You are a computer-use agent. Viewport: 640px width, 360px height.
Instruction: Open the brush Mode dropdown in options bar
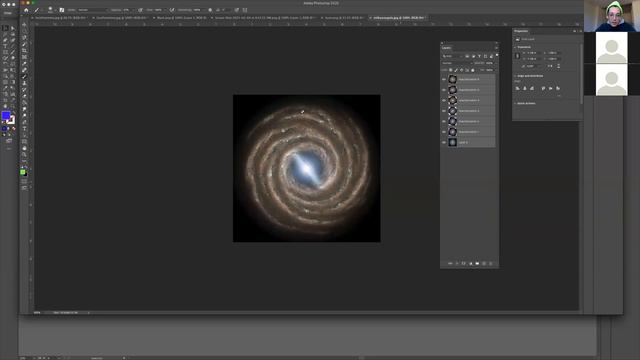(x=92, y=10)
